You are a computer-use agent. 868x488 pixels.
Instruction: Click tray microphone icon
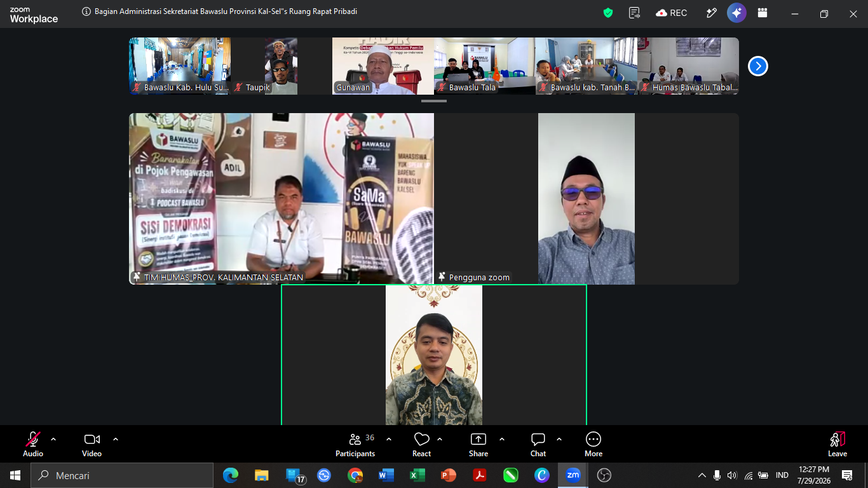pyautogui.click(x=717, y=475)
